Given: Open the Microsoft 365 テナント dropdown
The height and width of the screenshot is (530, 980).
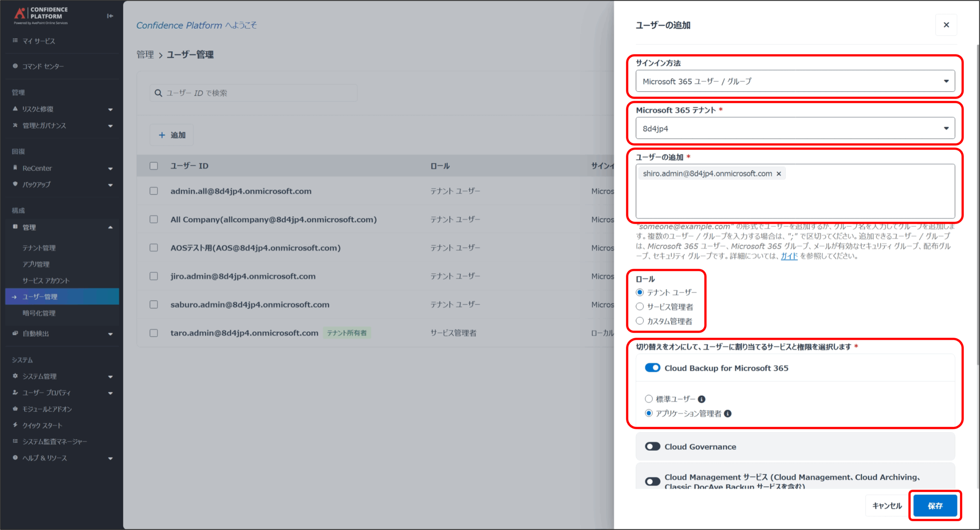Looking at the screenshot, I should point(795,129).
